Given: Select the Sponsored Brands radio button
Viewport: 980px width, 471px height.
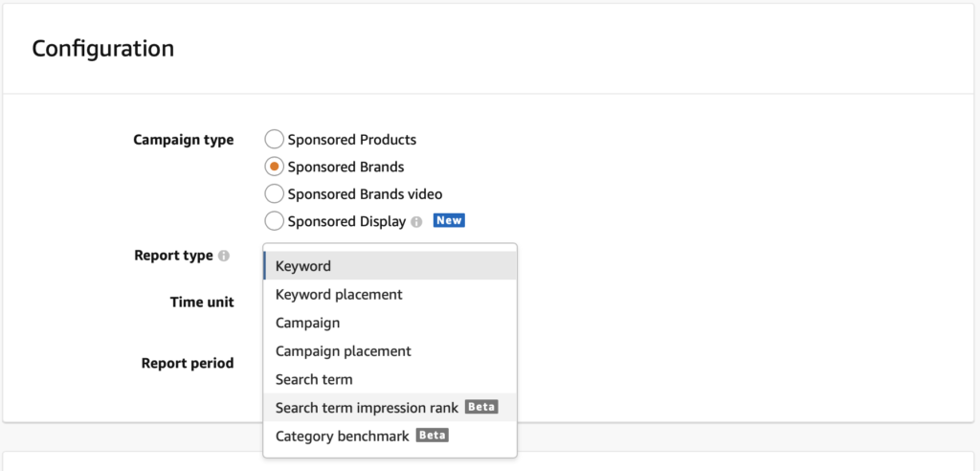Looking at the screenshot, I should click(x=274, y=167).
